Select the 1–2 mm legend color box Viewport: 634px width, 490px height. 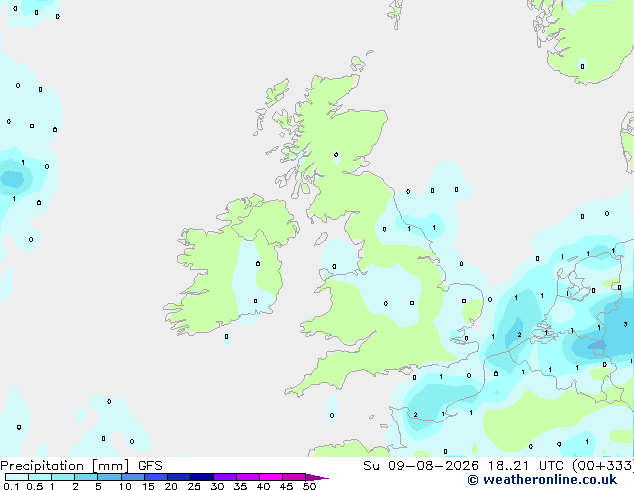coord(63,477)
